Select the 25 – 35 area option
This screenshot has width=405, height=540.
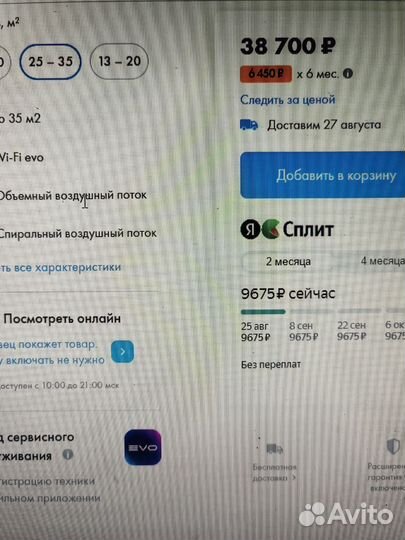(x=50, y=62)
